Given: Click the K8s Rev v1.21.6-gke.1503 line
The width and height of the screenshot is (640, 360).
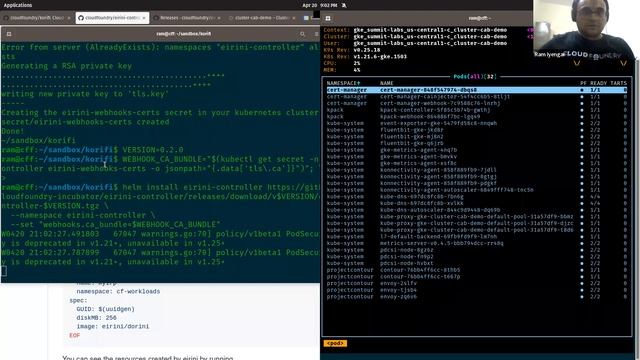Looking at the screenshot, I should click(x=365, y=56).
